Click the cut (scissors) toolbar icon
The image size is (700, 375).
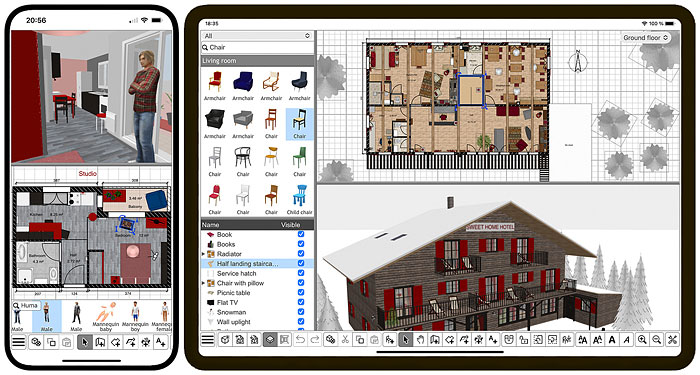tap(345, 340)
